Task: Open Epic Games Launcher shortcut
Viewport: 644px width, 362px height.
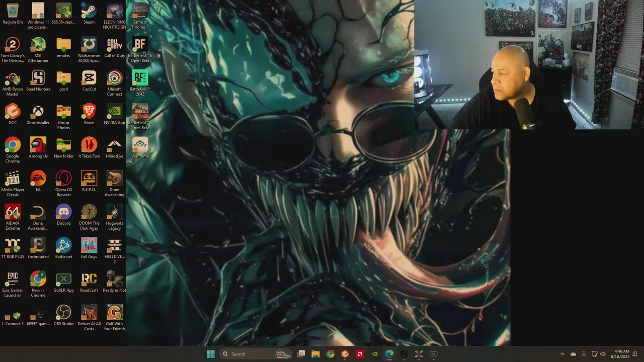Action: pyautogui.click(x=13, y=285)
